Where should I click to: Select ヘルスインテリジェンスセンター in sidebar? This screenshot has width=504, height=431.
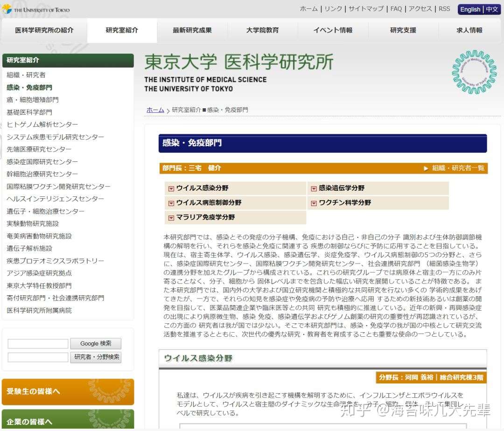coord(55,199)
